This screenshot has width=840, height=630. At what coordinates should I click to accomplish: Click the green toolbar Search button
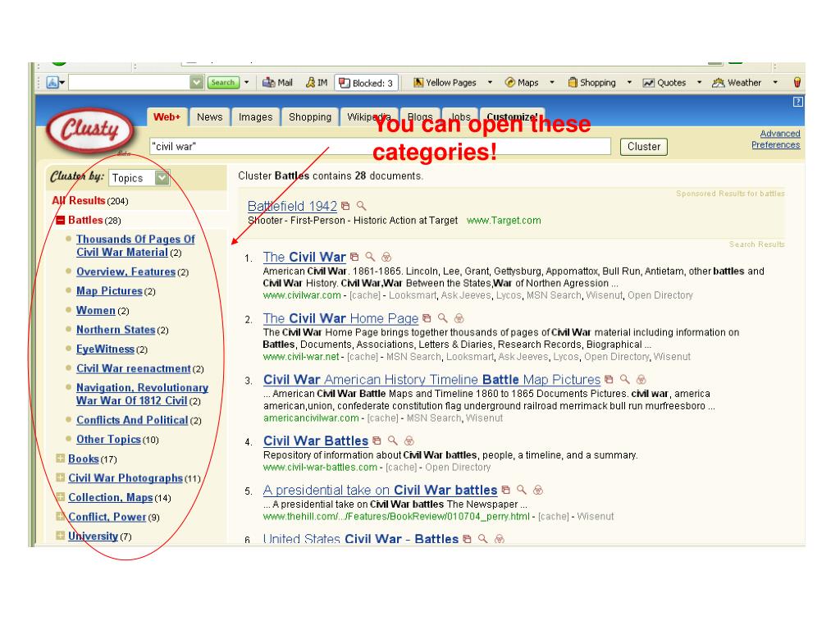point(223,83)
